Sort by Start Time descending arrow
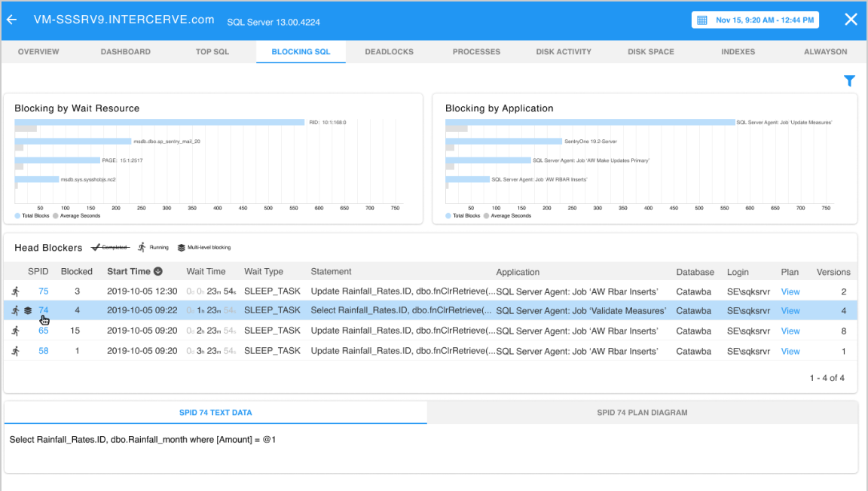Screen dimensions: 868x491 click(x=158, y=272)
